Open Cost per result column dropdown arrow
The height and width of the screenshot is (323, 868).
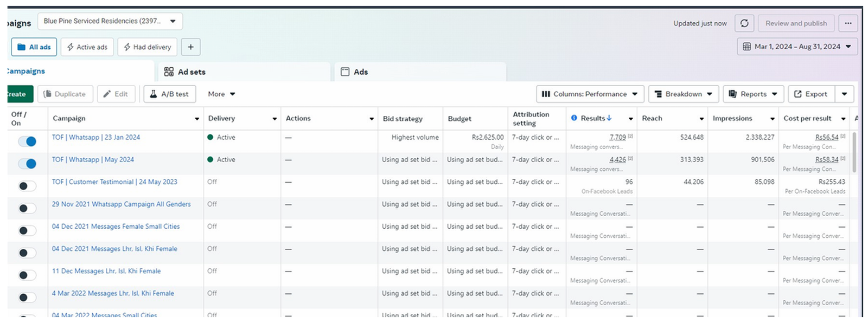click(x=843, y=119)
